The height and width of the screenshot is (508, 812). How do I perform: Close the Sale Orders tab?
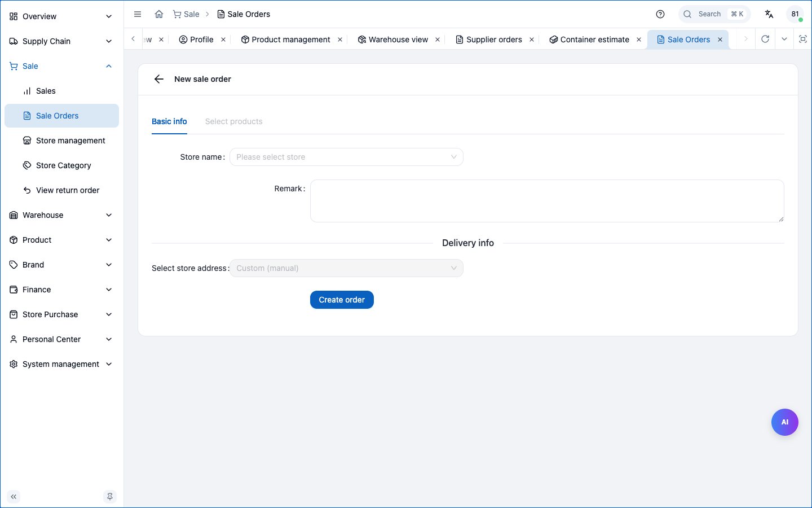pos(720,40)
